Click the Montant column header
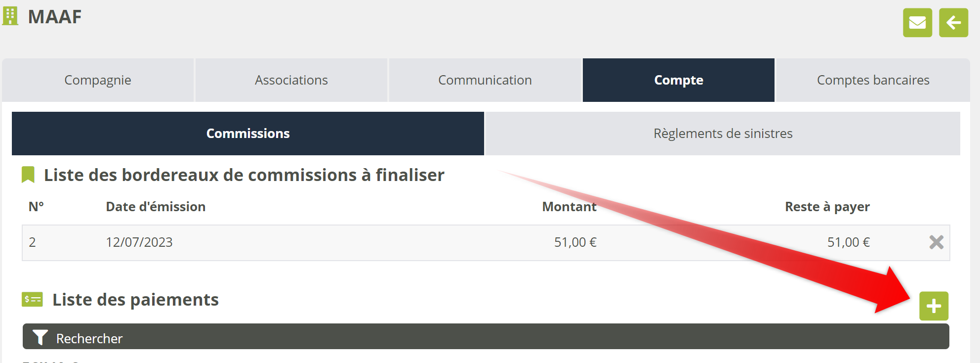The width and height of the screenshot is (980, 363). (569, 207)
